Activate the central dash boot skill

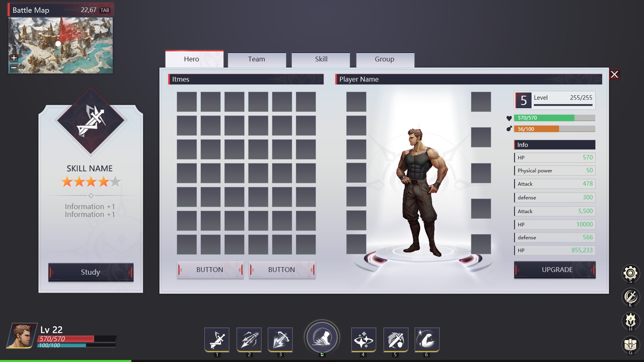[322, 336]
